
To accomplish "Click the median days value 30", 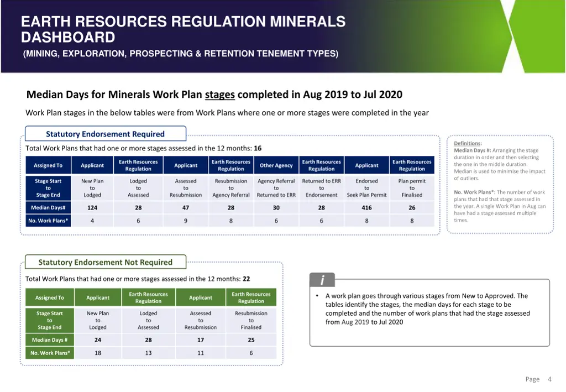I will 276,208.
